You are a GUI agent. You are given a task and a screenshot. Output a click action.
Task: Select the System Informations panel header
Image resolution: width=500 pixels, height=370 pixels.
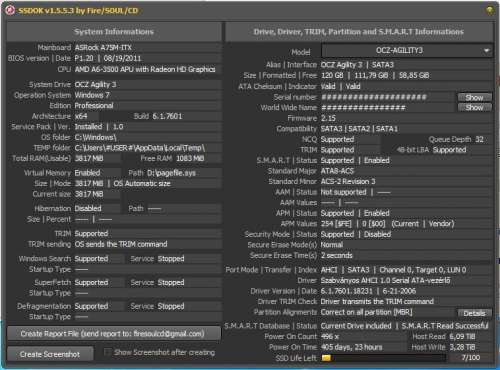coord(114,32)
